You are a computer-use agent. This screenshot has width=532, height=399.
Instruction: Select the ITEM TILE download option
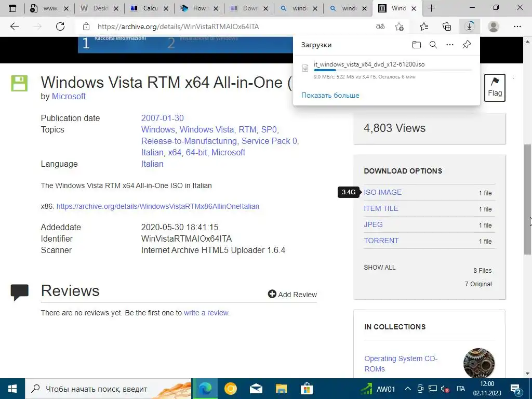pos(381,208)
